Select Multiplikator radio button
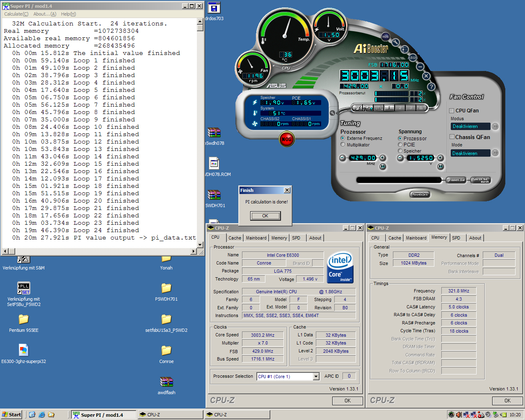This screenshot has height=420, width=525. click(x=343, y=145)
